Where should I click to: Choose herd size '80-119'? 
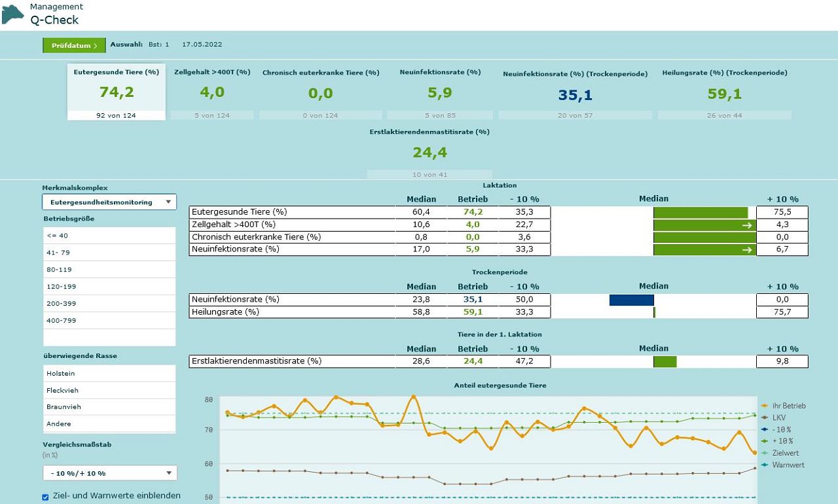[109, 270]
